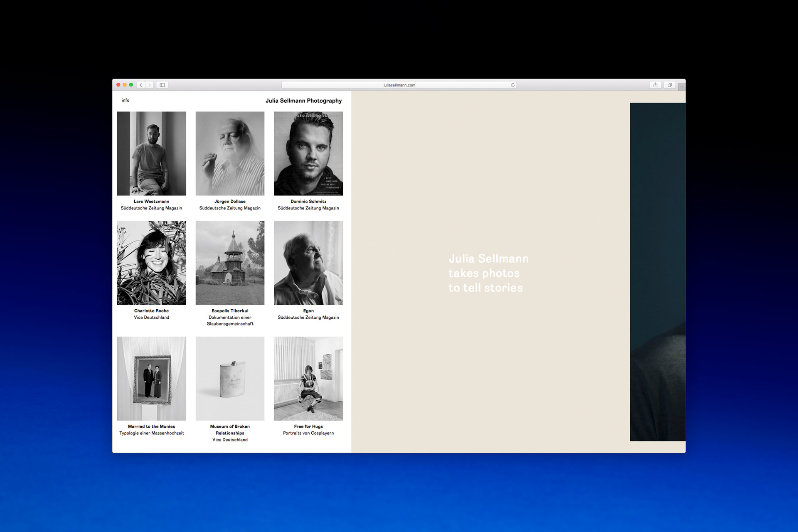This screenshot has width=798, height=532.
Task: Open the Charlotte Roche portrait thumbnail
Action: click(151, 263)
